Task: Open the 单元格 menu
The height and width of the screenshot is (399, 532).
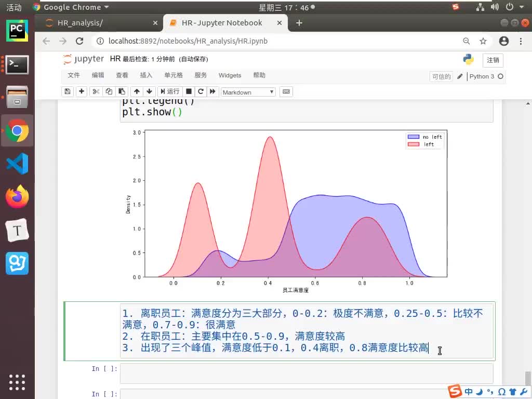Action: pyautogui.click(x=174, y=75)
